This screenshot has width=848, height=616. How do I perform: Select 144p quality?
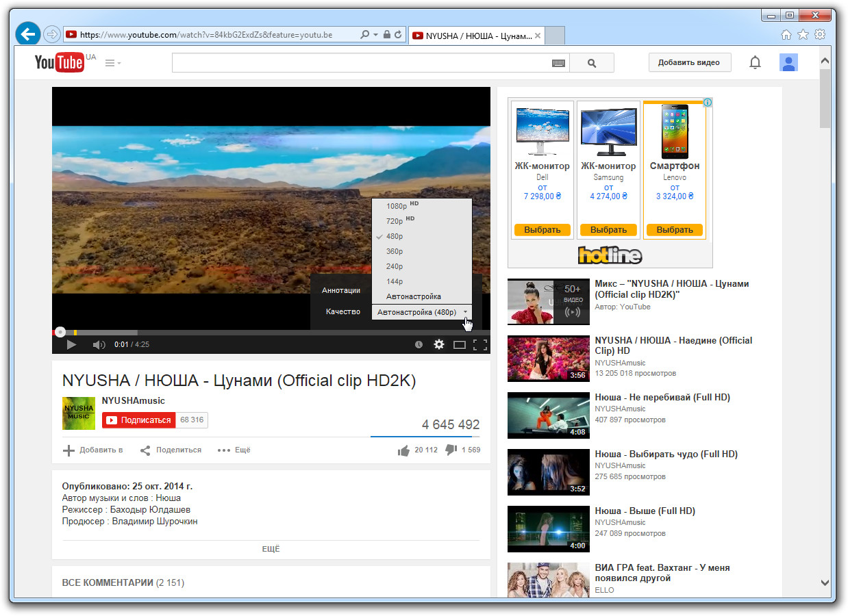coord(422,281)
